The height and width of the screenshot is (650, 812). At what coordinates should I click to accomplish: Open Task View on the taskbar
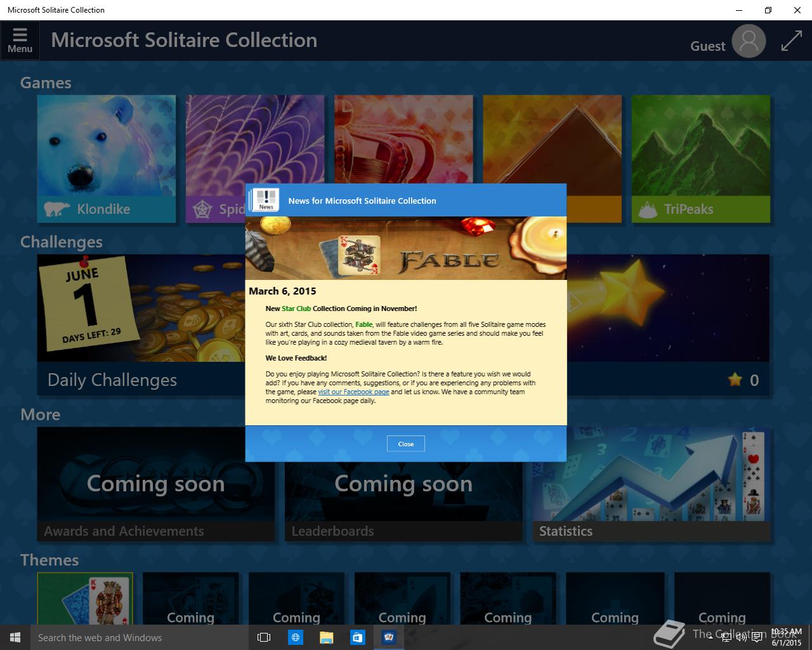pos(264,637)
